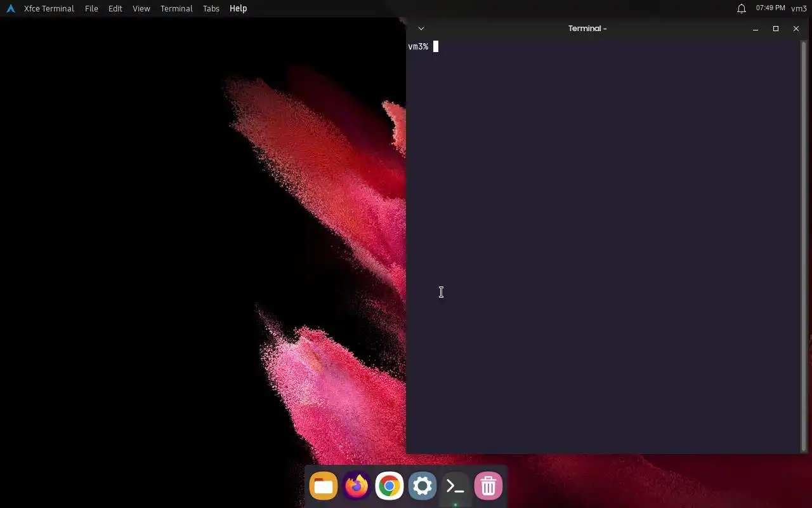Viewport: 812px width, 508px height.
Task: Click the Arch logo applications menu
Action: pos(11,8)
